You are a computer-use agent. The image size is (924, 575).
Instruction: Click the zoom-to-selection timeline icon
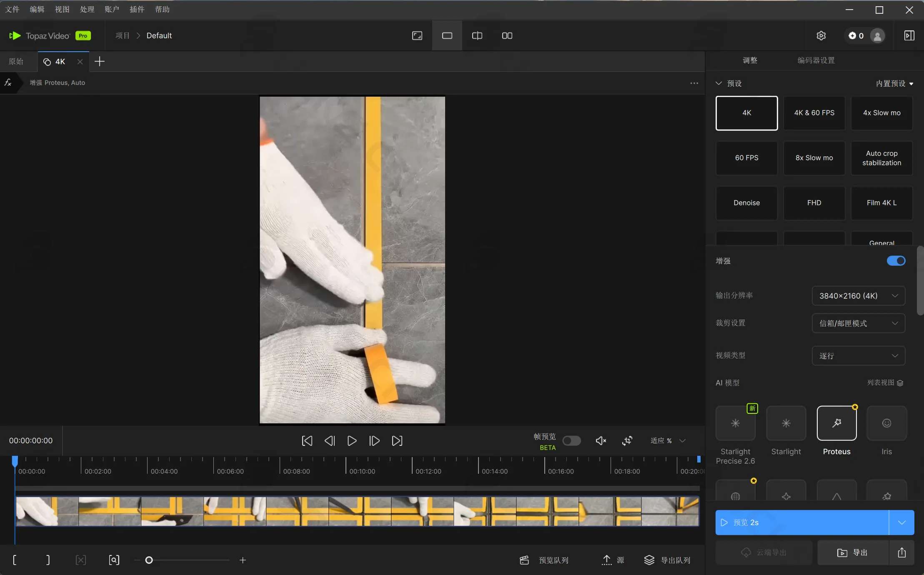click(114, 560)
